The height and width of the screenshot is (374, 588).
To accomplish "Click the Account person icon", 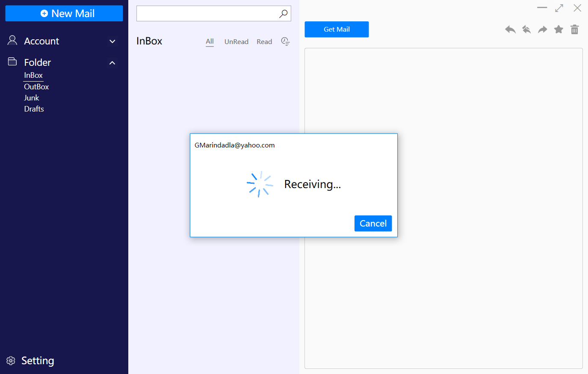I will pos(12,41).
